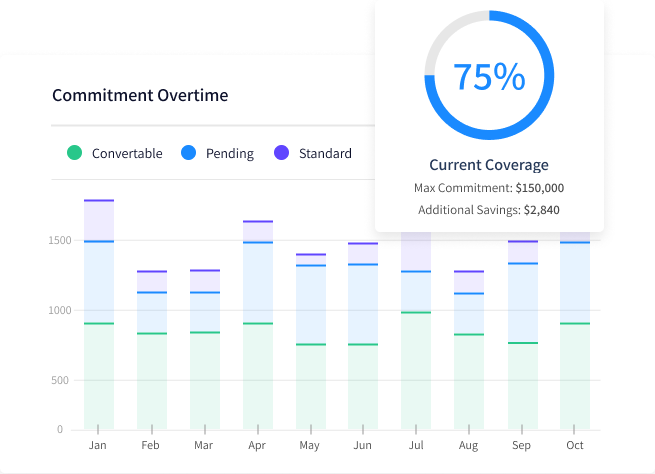655x474 pixels.
Task: Select the Jul stacked bar
Action: coord(416,331)
